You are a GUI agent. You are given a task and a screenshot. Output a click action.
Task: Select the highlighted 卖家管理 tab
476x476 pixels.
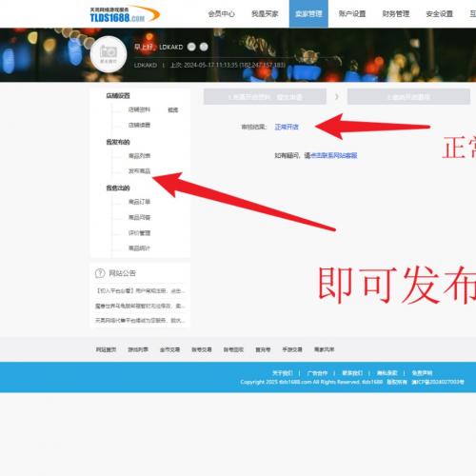[308, 14]
